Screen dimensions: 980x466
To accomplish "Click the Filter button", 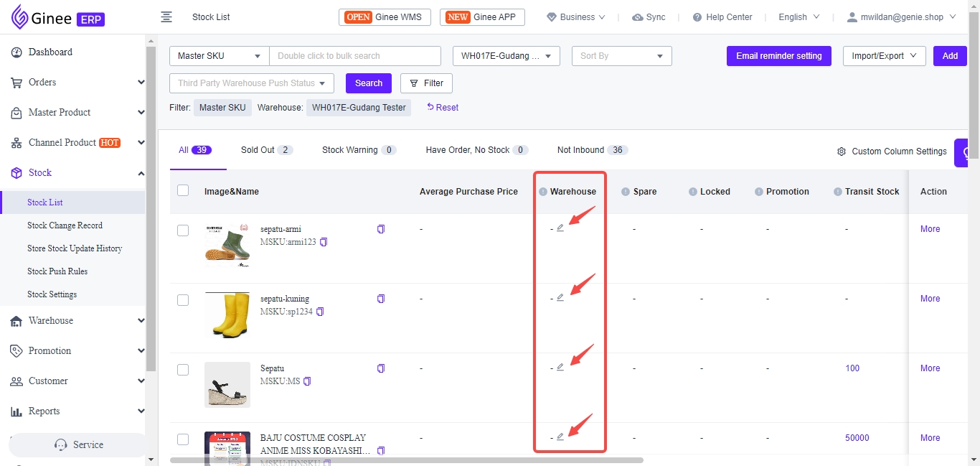I will tap(426, 83).
